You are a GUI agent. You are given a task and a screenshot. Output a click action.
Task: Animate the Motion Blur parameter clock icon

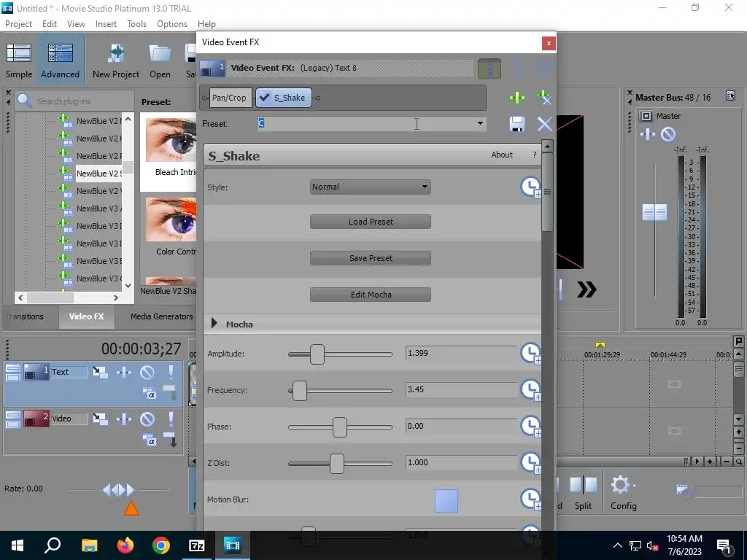531,499
